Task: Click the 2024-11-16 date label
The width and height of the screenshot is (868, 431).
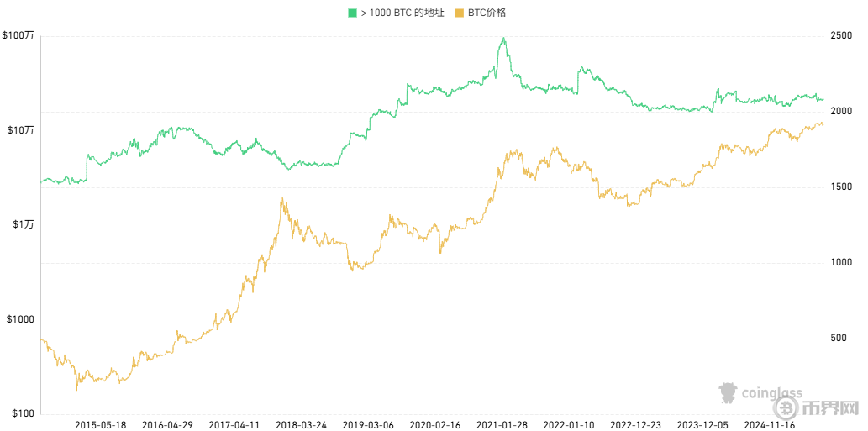Action: coord(770,425)
